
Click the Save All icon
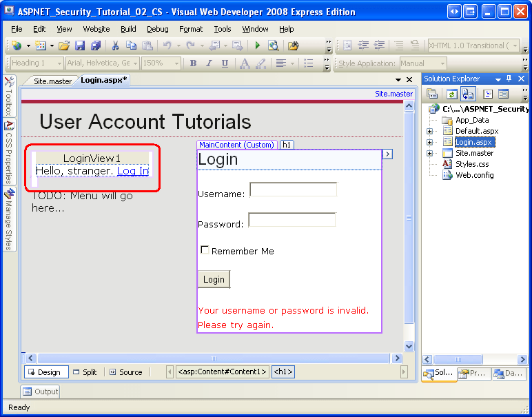click(96, 45)
